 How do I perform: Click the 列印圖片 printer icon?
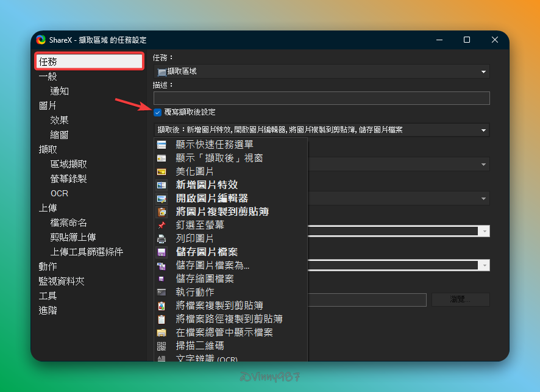point(162,238)
